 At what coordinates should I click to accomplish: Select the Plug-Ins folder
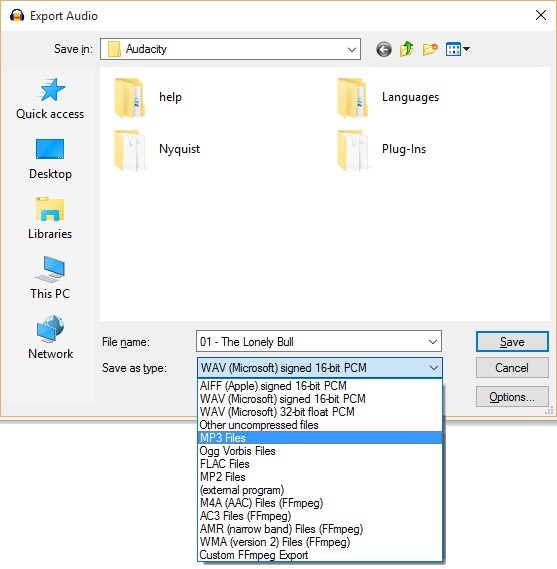[381, 150]
